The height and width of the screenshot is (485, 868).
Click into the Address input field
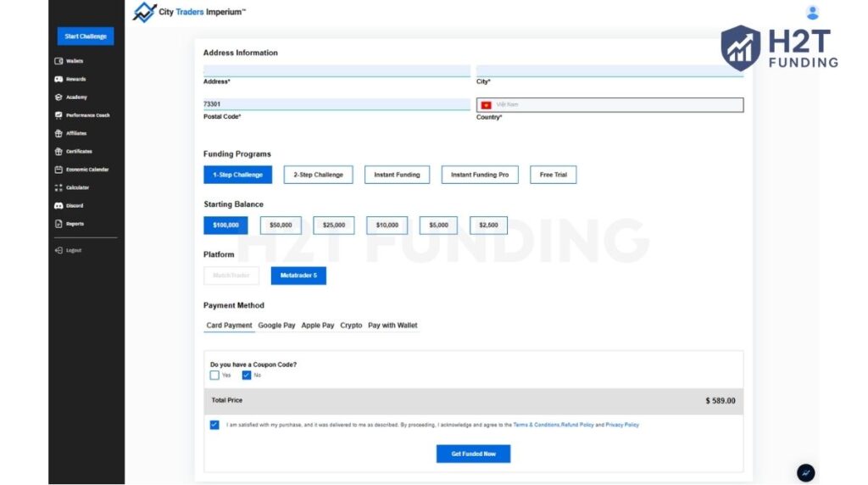click(x=337, y=70)
